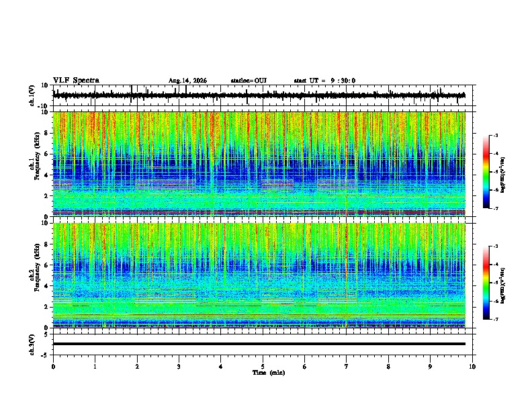The height and width of the screenshot is (411, 532).
Task: Click the ch.1 color scale bar
Action: point(486,172)
